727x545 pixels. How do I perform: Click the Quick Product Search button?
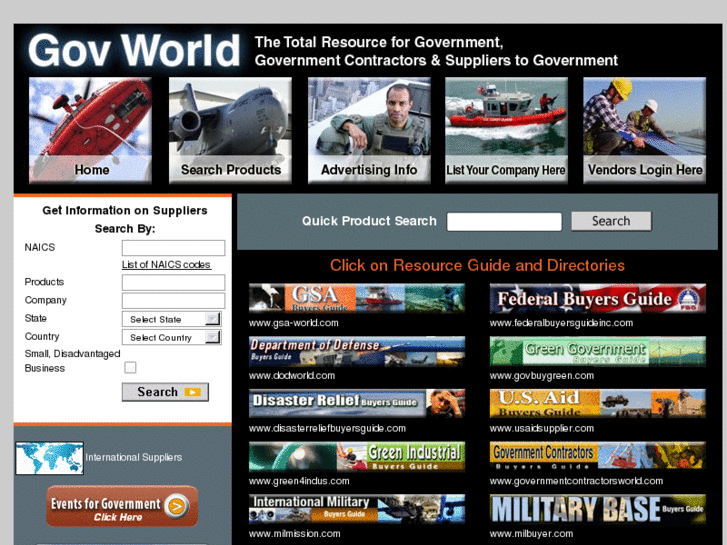click(x=611, y=221)
